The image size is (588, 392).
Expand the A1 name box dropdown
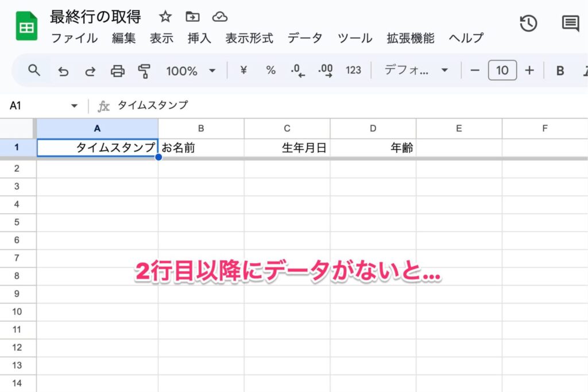point(74,106)
